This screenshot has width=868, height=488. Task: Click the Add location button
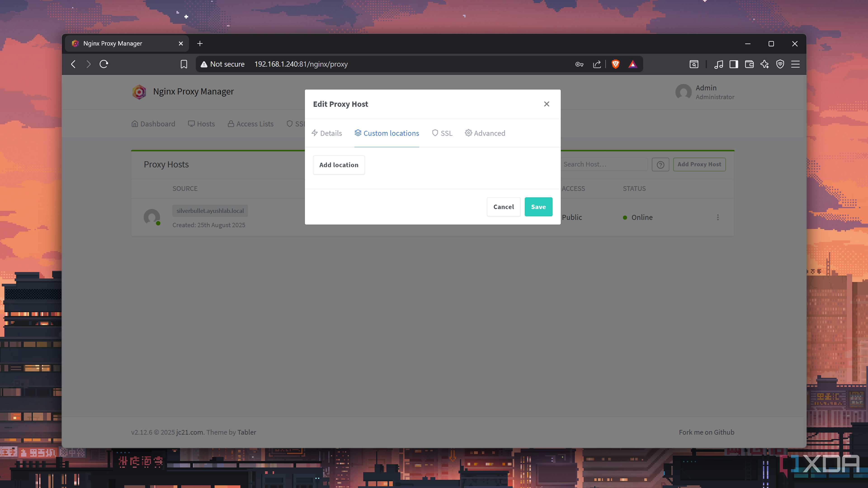[x=339, y=165]
